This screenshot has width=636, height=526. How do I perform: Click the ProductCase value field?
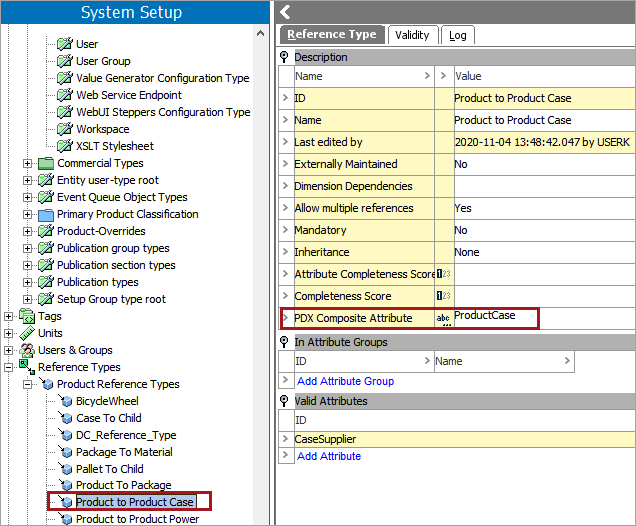pyautogui.click(x=494, y=317)
